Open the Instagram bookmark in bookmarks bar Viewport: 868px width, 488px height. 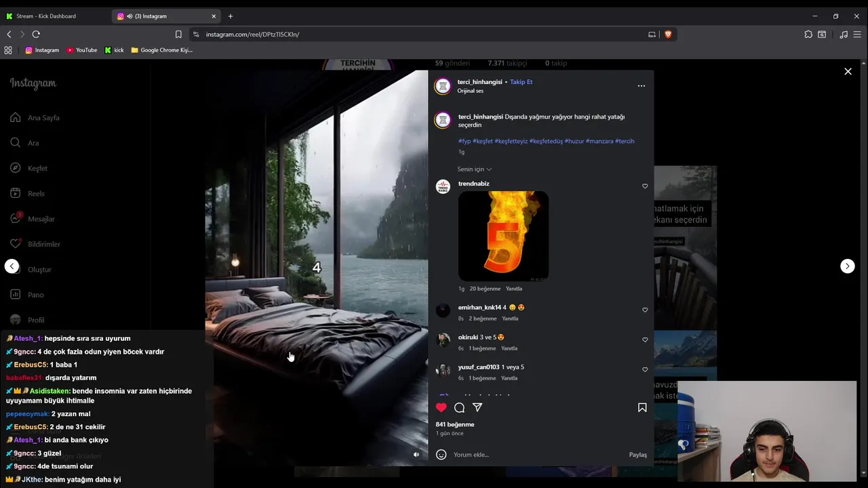tap(42, 50)
